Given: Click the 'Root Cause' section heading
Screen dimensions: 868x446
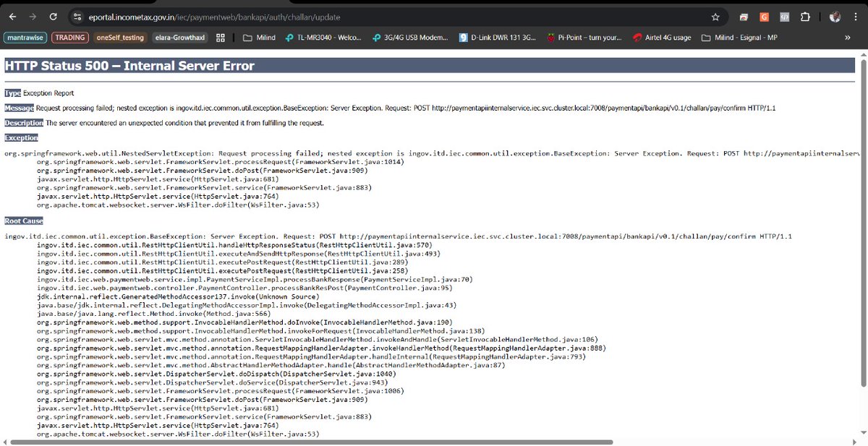Looking at the screenshot, I should (24, 220).
